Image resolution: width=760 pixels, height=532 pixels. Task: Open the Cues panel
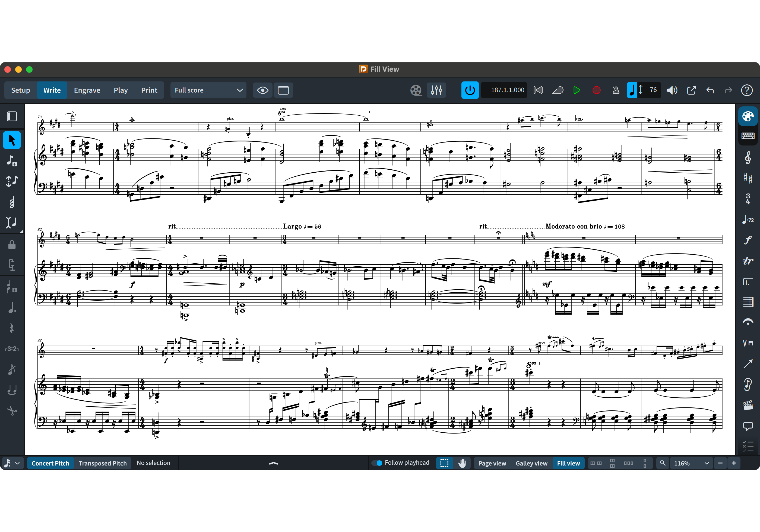[x=748, y=384]
